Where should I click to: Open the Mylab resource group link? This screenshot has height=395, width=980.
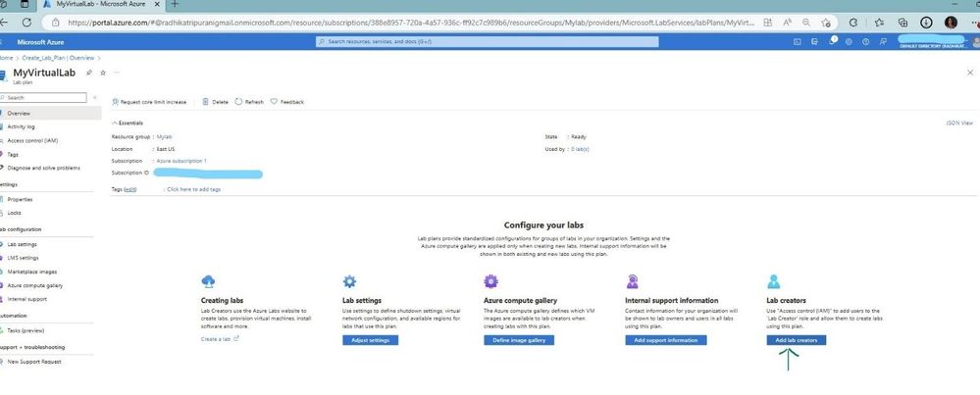point(165,136)
